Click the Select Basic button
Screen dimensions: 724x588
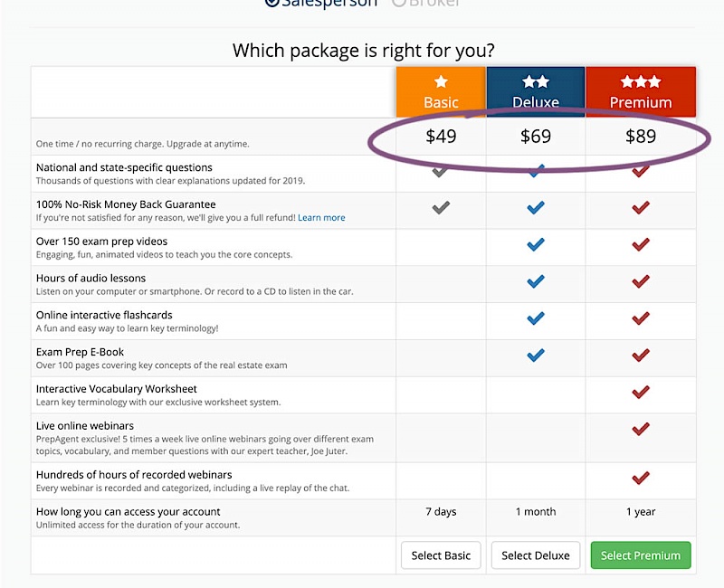tap(441, 555)
